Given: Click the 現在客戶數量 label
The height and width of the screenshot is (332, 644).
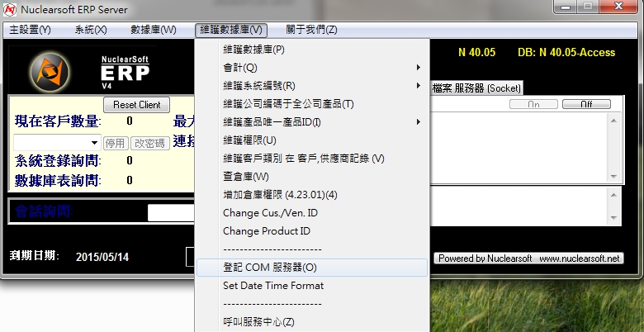Looking at the screenshot, I should point(58,121).
